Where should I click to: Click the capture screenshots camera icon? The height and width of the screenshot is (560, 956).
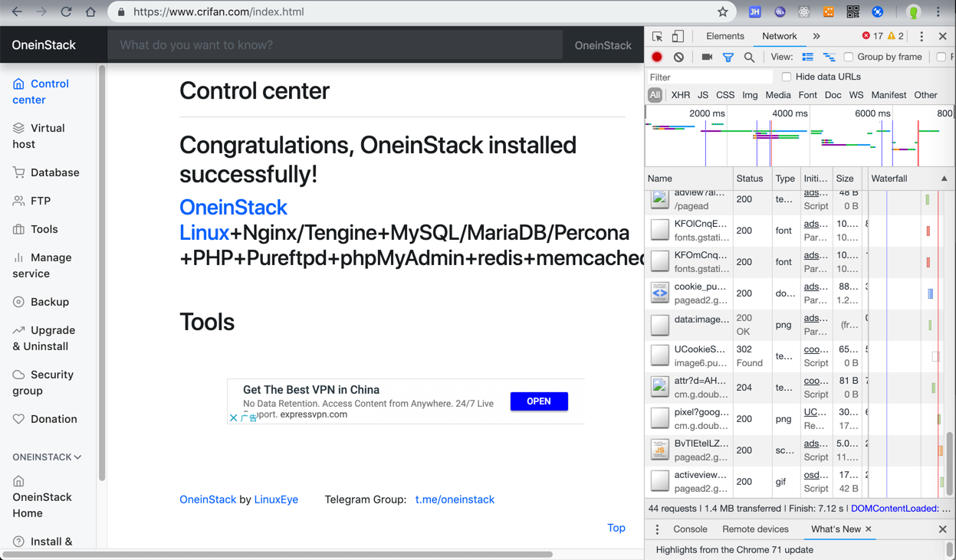click(x=707, y=57)
